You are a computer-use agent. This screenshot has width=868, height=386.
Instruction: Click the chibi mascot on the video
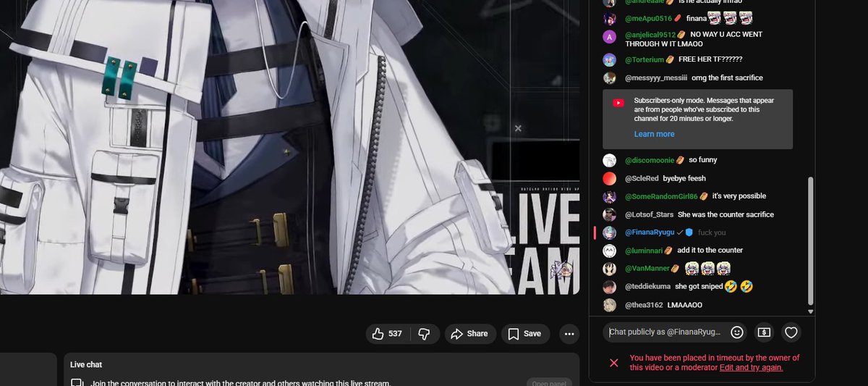pos(563,270)
